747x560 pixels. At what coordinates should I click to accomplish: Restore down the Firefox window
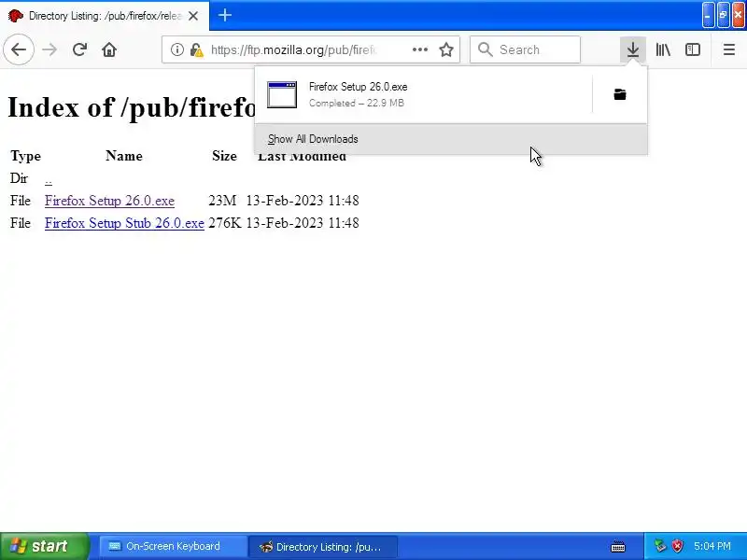click(723, 15)
